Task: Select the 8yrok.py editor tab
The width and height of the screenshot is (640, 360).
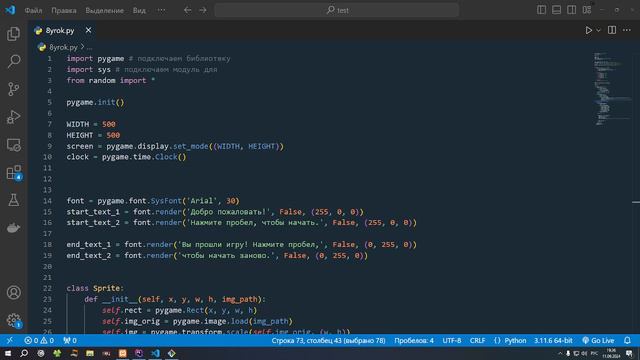Action: point(62,31)
